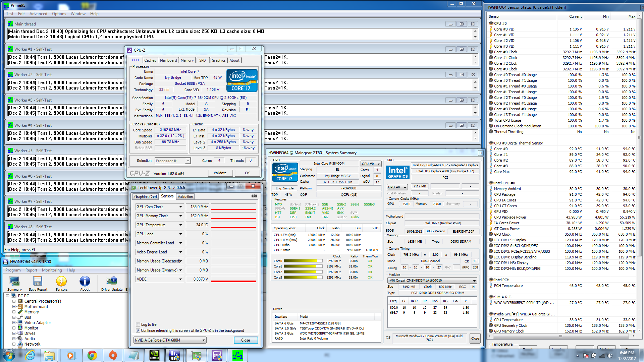The width and height of the screenshot is (644, 362).
Task: Open VDDC sensor dropdown in GPU-Z
Action: click(180, 279)
